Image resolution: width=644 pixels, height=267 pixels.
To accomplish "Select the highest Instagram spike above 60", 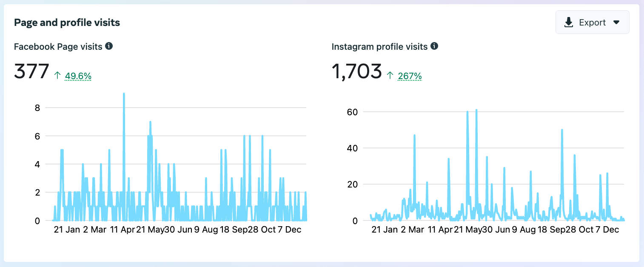I will coord(476,110).
